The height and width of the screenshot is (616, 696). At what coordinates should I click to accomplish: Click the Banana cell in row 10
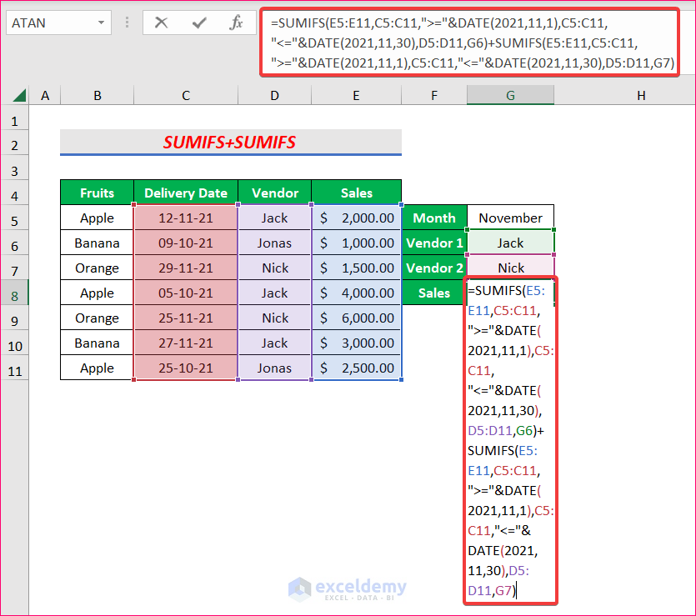(x=98, y=343)
